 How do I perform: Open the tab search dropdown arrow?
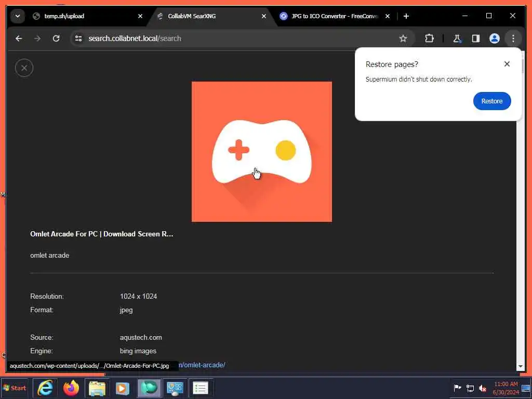(18, 16)
